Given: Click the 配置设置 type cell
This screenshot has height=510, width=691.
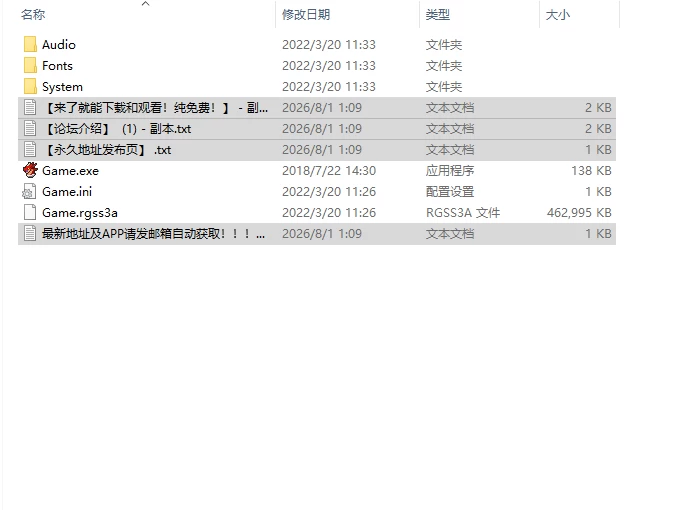Looking at the screenshot, I should 450,192.
